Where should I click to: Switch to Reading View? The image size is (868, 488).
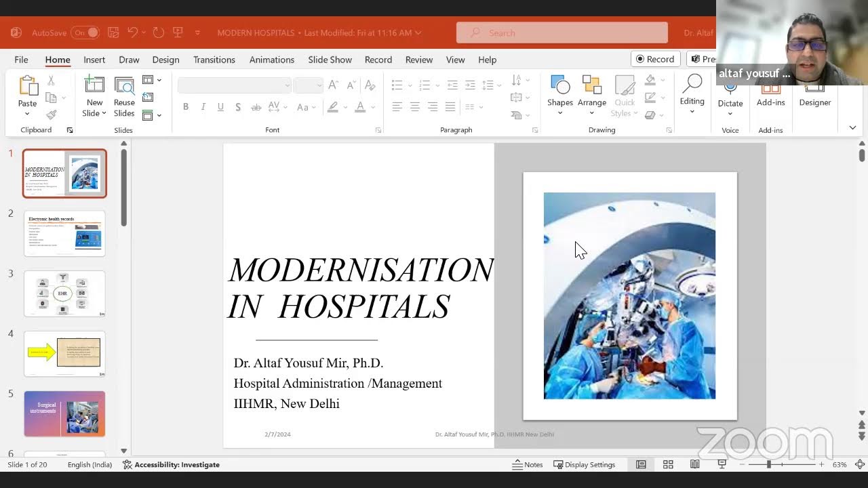click(x=694, y=464)
